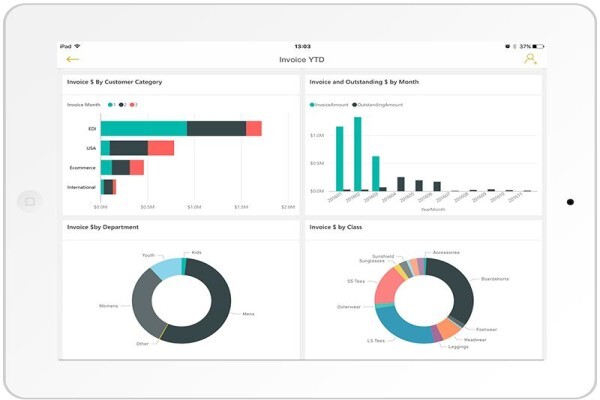Click the International category label

[x=81, y=187]
